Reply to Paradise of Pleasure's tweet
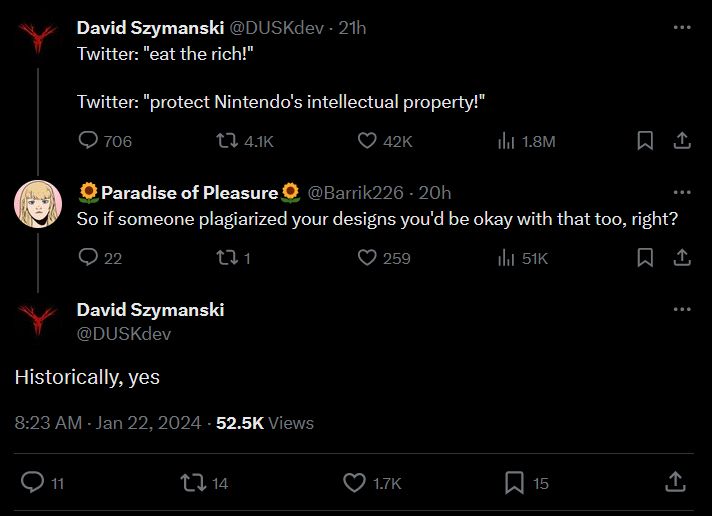712x516 pixels. pos(89,258)
